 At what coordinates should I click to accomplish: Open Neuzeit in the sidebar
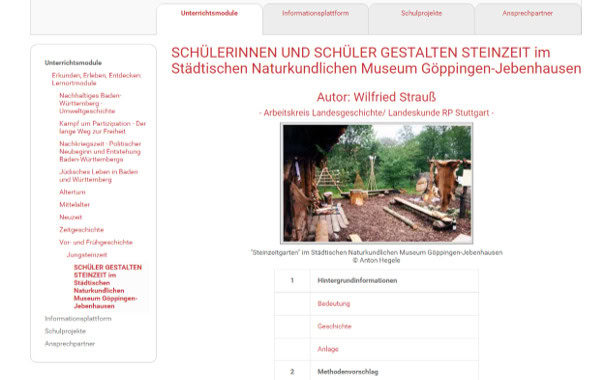coord(71,217)
